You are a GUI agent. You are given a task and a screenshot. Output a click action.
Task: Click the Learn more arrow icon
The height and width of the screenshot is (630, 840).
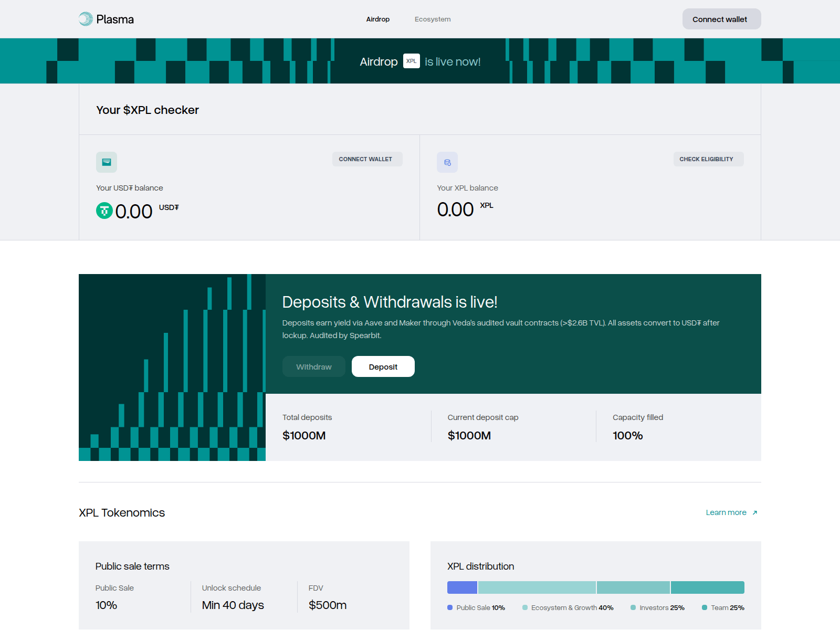(755, 513)
